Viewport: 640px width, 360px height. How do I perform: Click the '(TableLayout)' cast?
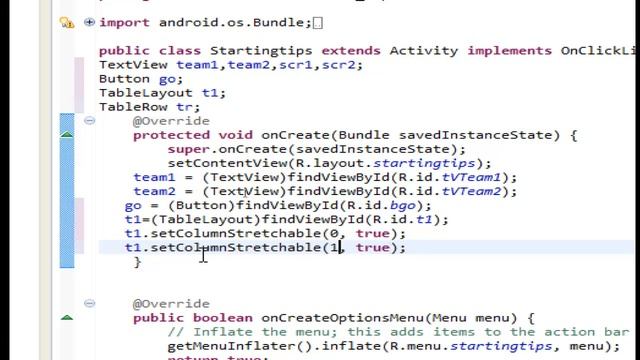pyautogui.click(x=206, y=220)
